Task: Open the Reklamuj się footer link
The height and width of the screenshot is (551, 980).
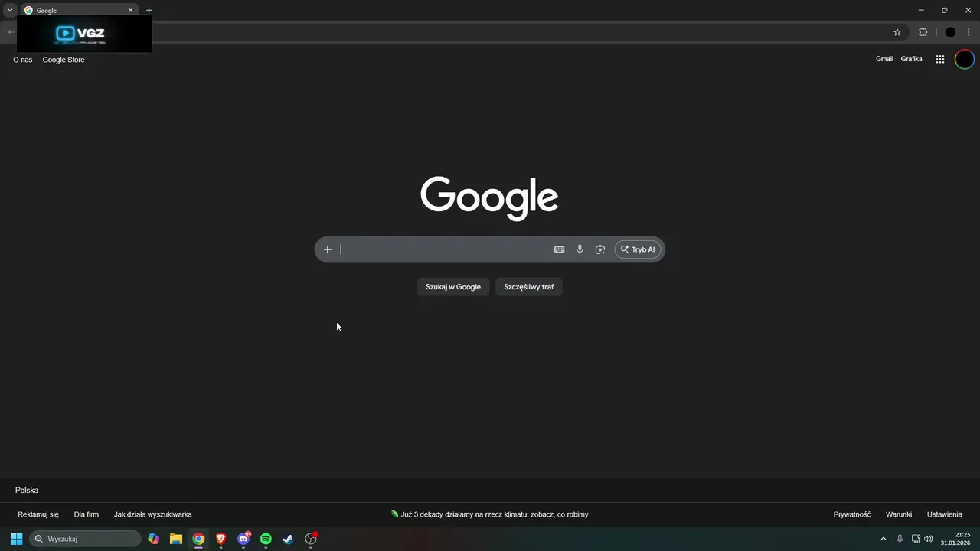Action: pyautogui.click(x=38, y=514)
